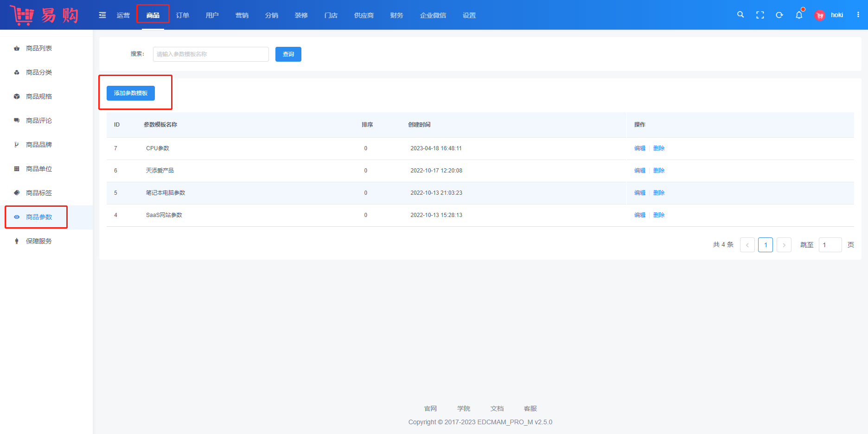Click the 易购 shopping cart logo
Viewport: 868px width, 434px height.
coord(44,15)
